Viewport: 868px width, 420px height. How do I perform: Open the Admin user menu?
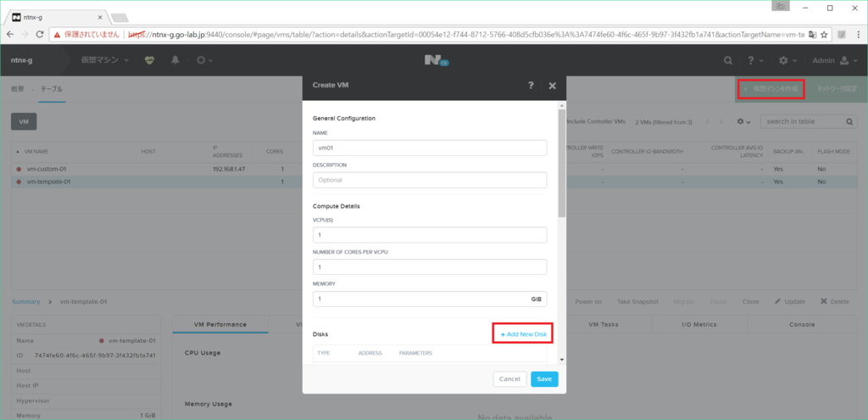tap(835, 60)
